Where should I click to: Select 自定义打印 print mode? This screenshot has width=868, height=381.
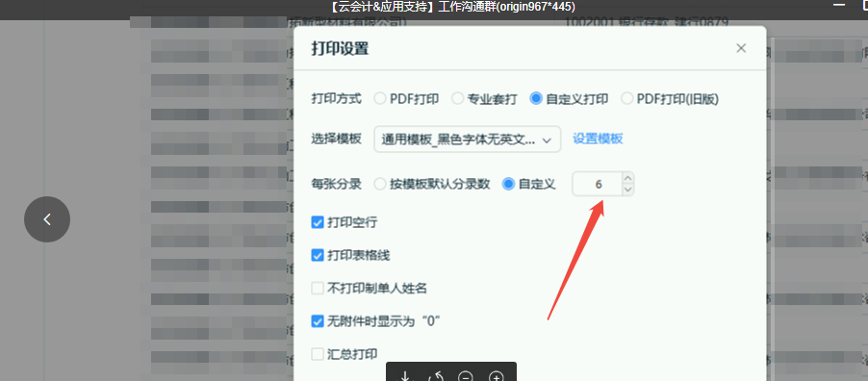click(x=536, y=99)
